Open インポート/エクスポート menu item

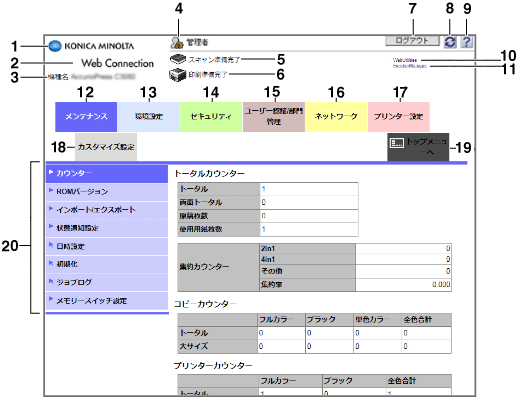pyautogui.click(x=107, y=210)
